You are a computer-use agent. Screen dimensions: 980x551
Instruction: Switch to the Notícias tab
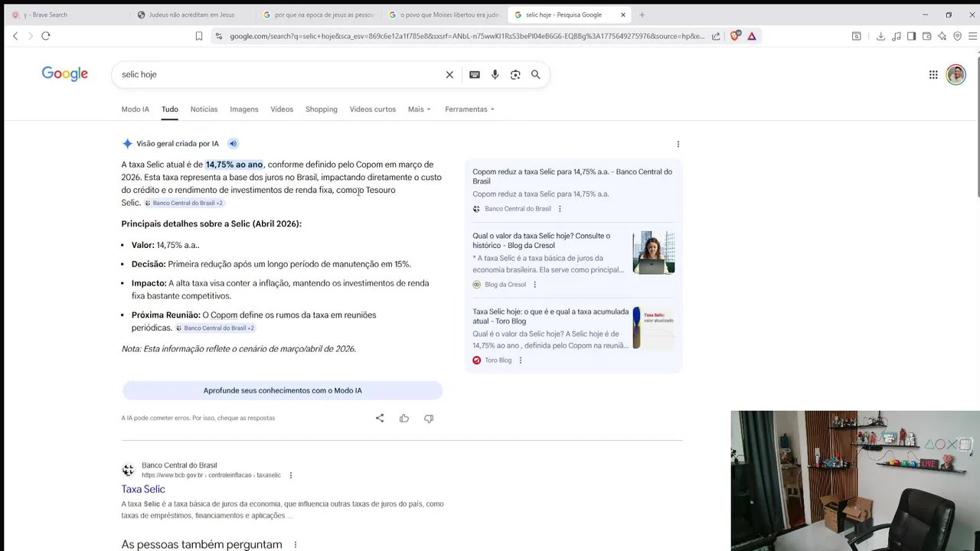(x=204, y=109)
